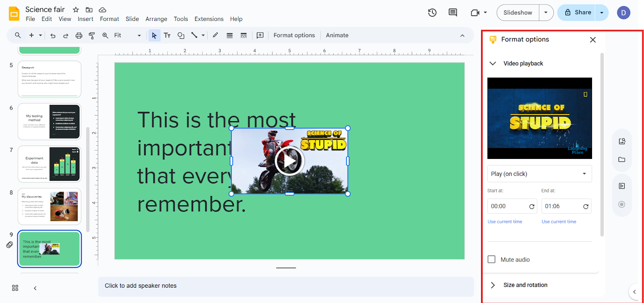Click the Print icon in toolbar
The width and height of the screenshot is (644, 303).
[79, 35]
